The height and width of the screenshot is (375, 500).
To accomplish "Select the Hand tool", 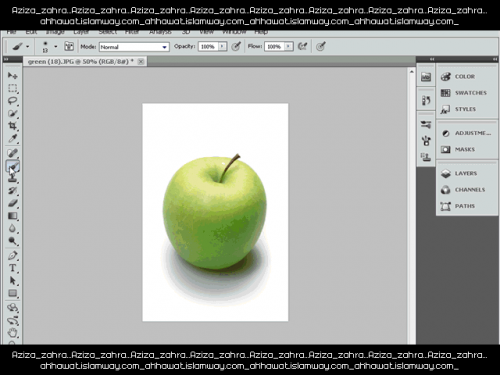I will click(x=13, y=332).
